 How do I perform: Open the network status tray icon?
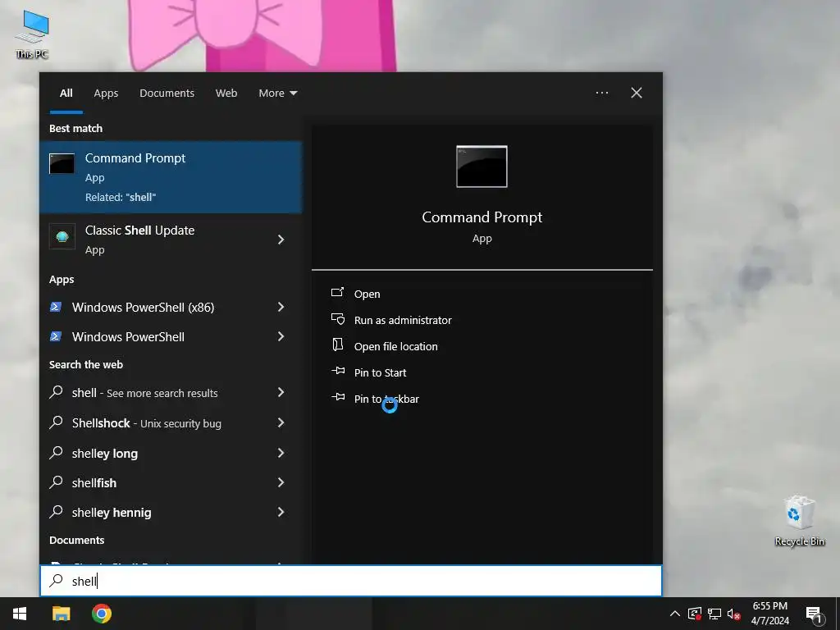(714, 614)
